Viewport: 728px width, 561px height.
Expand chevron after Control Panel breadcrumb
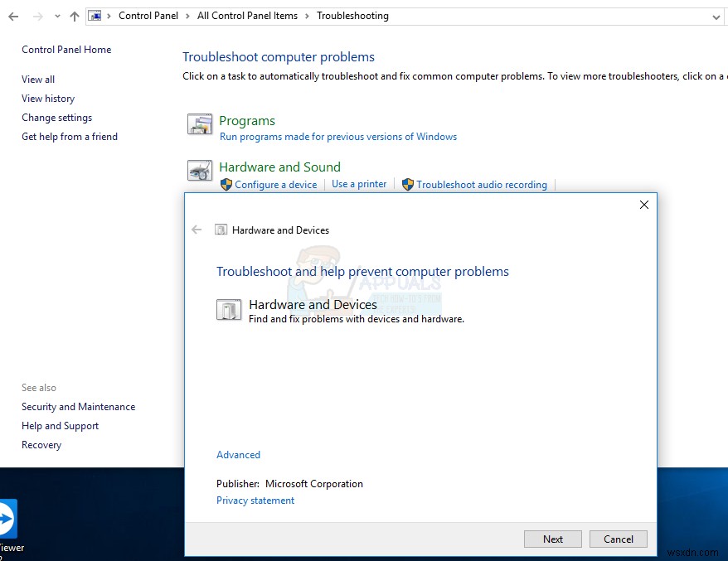[x=187, y=17]
